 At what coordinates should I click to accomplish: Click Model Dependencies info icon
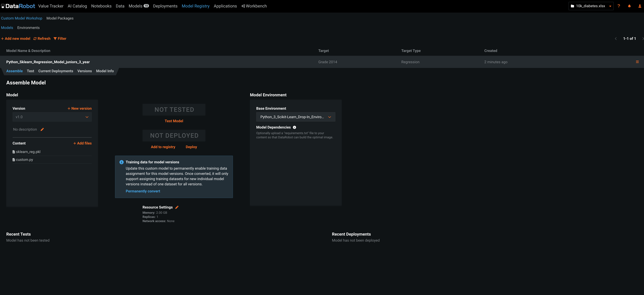294,127
